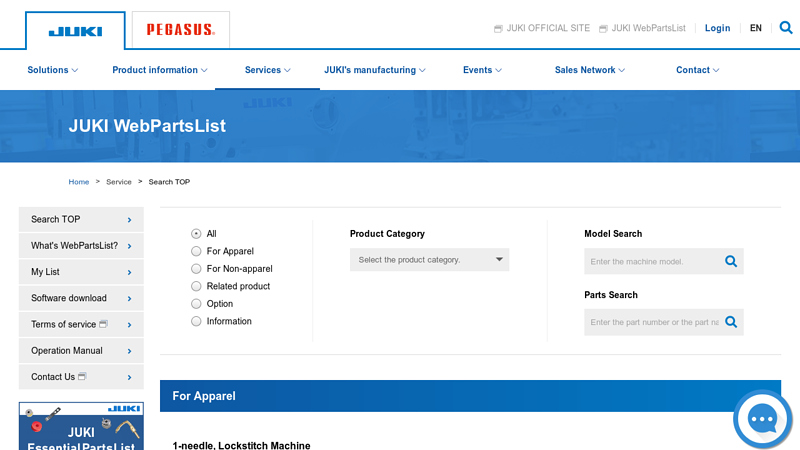Screen dimensions: 800x450
Task: Change language via EN selector
Action: tap(756, 28)
